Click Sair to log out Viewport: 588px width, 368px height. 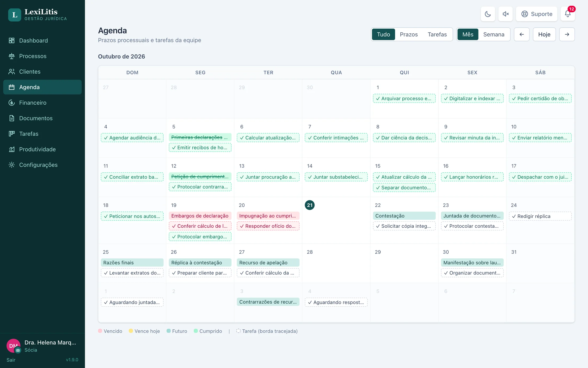tap(11, 360)
